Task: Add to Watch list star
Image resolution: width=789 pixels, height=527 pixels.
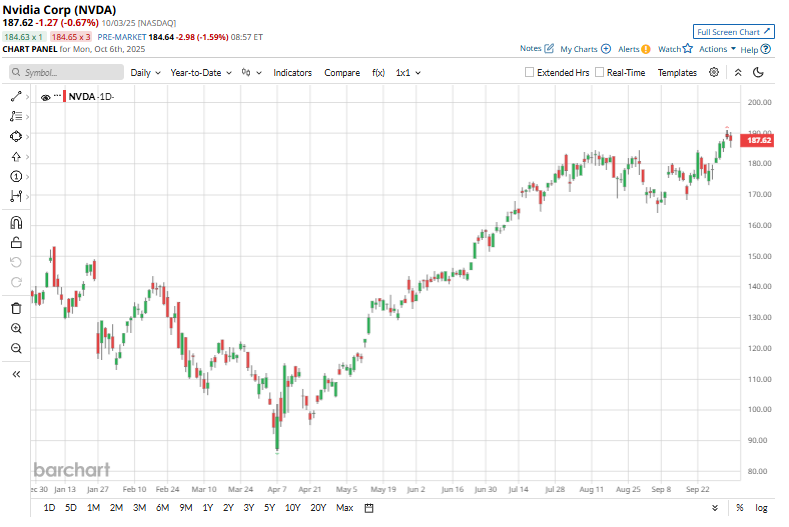Action: tap(675, 49)
